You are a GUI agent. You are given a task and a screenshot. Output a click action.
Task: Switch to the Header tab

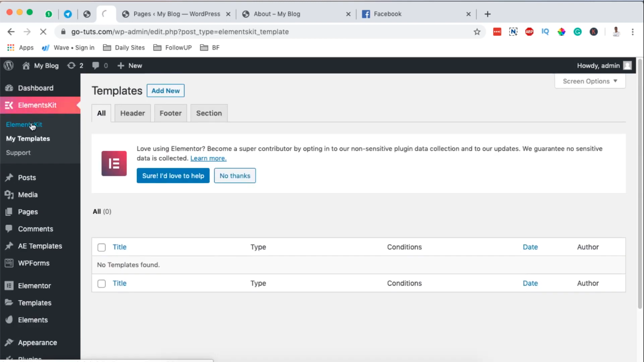[132, 113]
